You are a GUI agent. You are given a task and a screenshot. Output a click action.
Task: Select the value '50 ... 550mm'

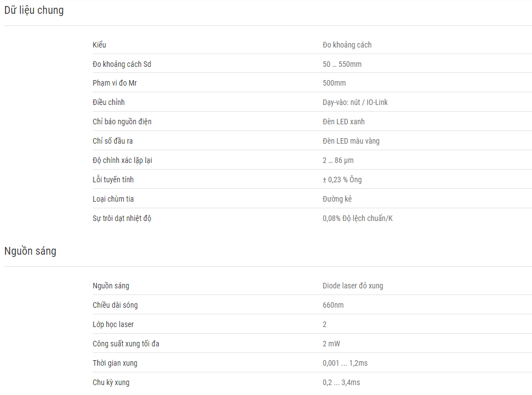[342, 64]
